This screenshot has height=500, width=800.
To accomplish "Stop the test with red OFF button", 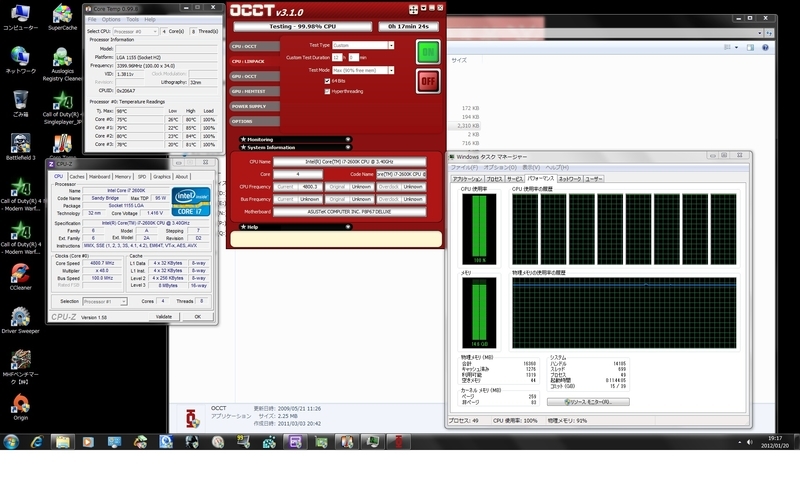I will (x=428, y=81).
